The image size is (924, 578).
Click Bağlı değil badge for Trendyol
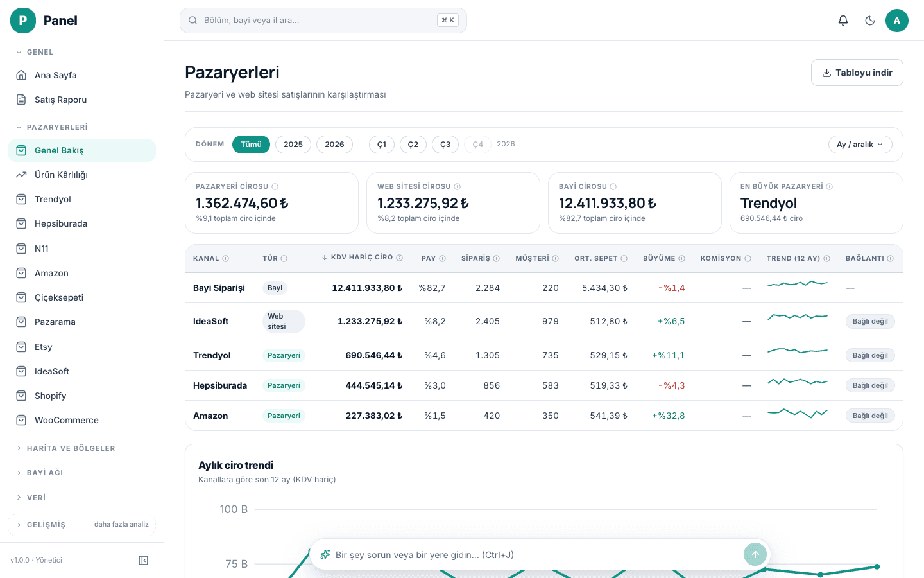pyautogui.click(x=870, y=355)
